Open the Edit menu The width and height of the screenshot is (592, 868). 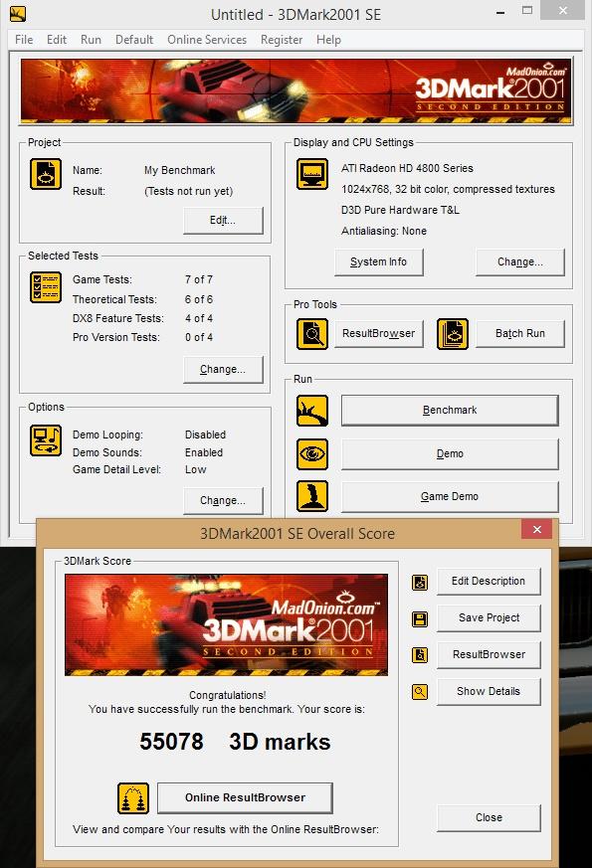(57, 40)
